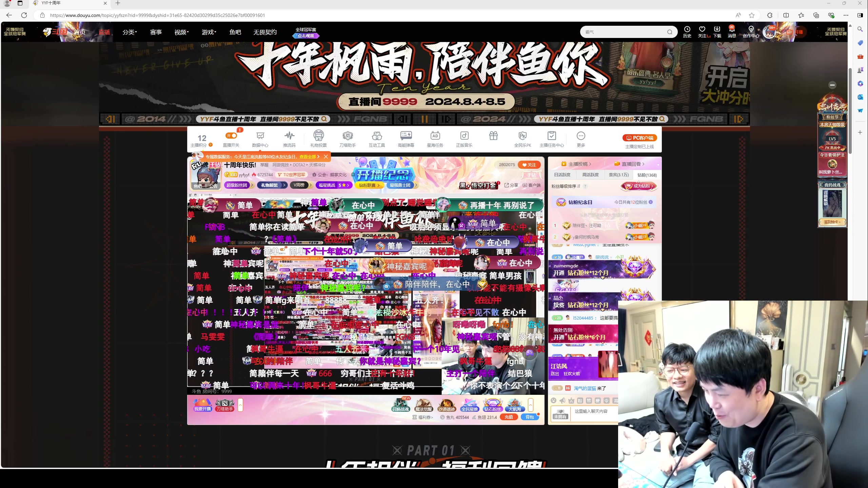Close the orange 专属数据服务 notification bar
This screenshot has width=868, height=488.
(x=326, y=157)
